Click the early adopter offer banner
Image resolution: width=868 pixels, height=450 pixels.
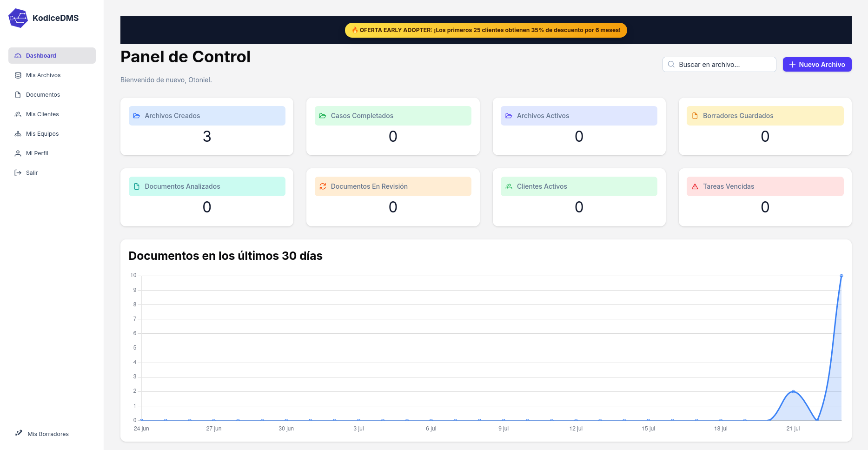point(486,30)
